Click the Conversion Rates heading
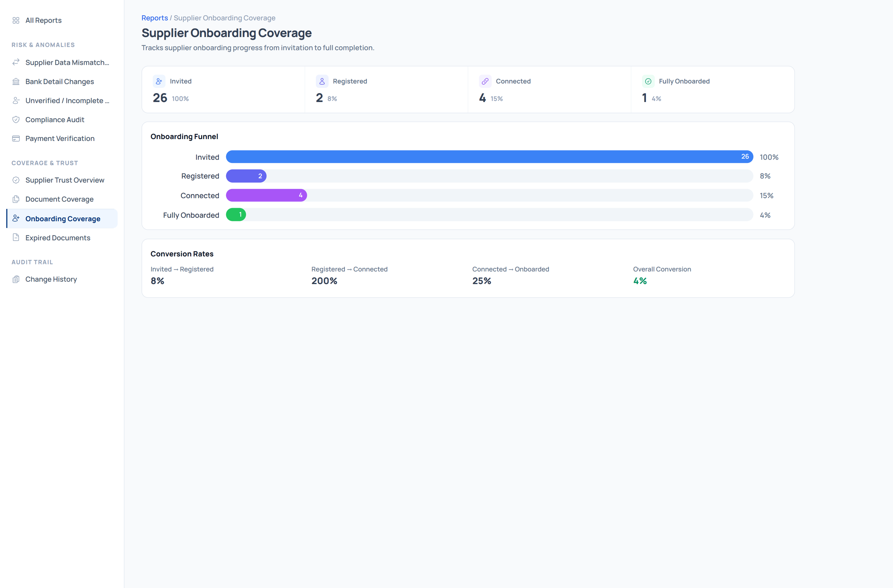893x588 pixels. [182, 254]
